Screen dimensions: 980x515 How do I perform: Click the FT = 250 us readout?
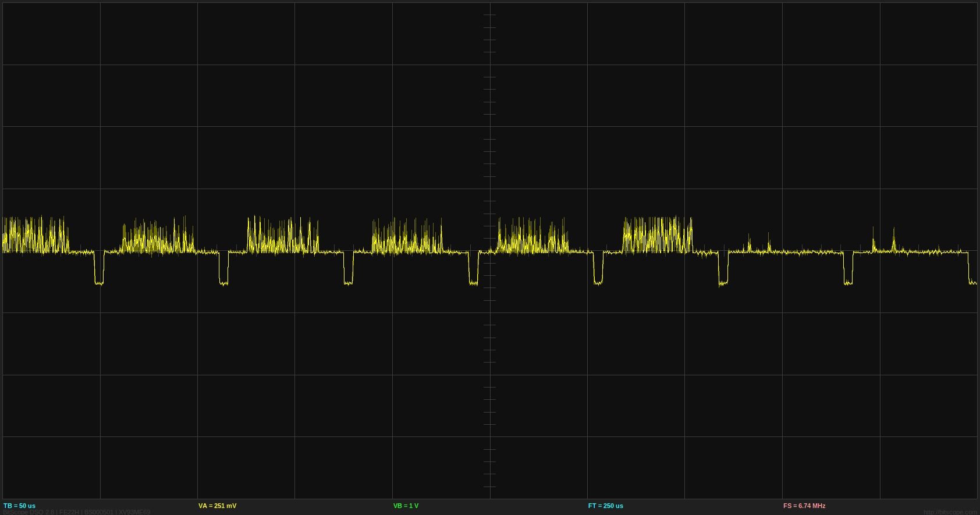[x=605, y=506]
